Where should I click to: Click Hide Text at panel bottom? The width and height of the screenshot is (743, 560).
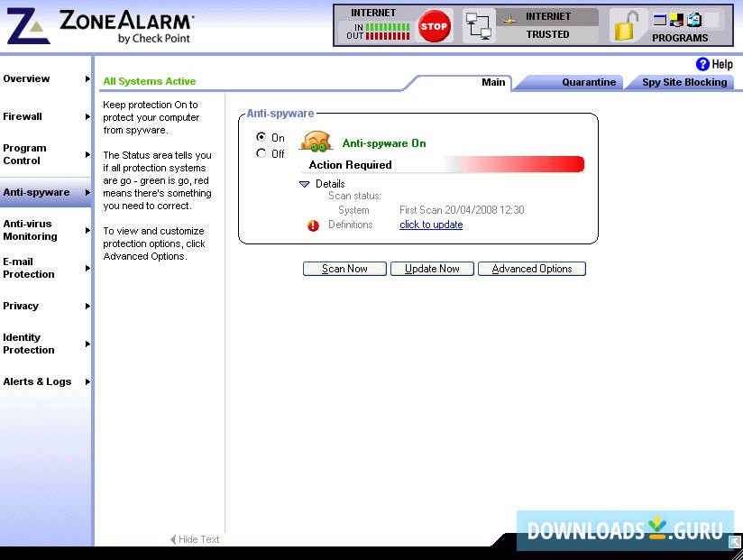click(x=195, y=539)
